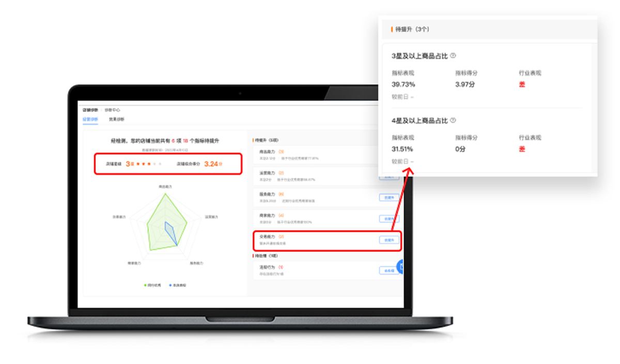This screenshot has height=364, width=620.
Task: Select the 经营诊断 tab
Action: pyautogui.click(x=90, y=119)
